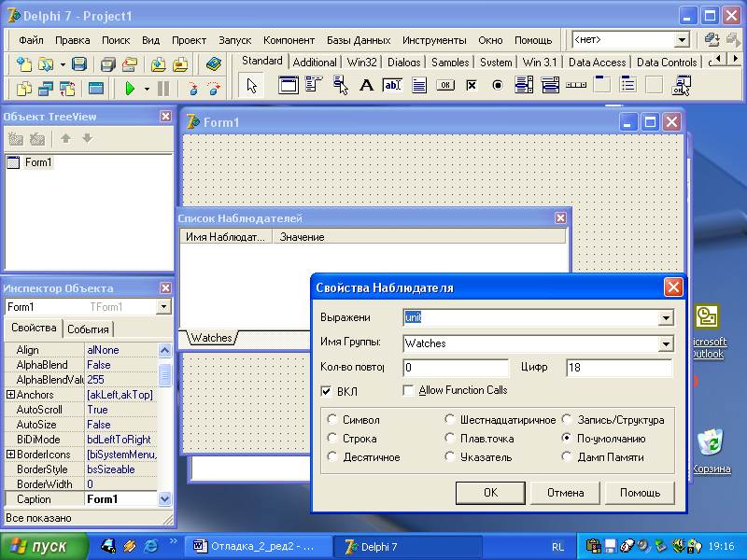Click the Отмена button
The height and width of the screenshot is (560, 747).
pos(565,493)
